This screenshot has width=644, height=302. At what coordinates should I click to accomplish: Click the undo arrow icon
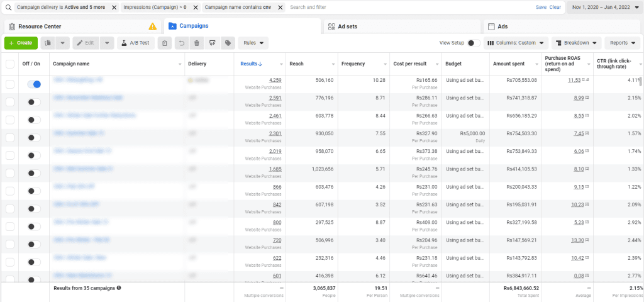pos(182,43)
